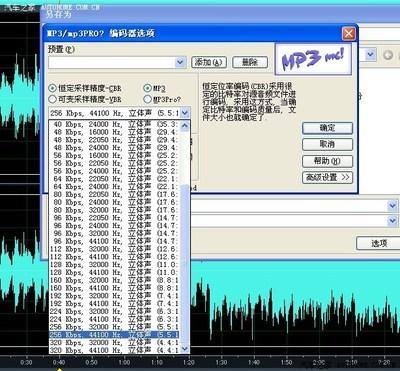Viewport: 400px width, 371px height.
Task: Click the 选项 button in Save As window
Action: [379, 244]
